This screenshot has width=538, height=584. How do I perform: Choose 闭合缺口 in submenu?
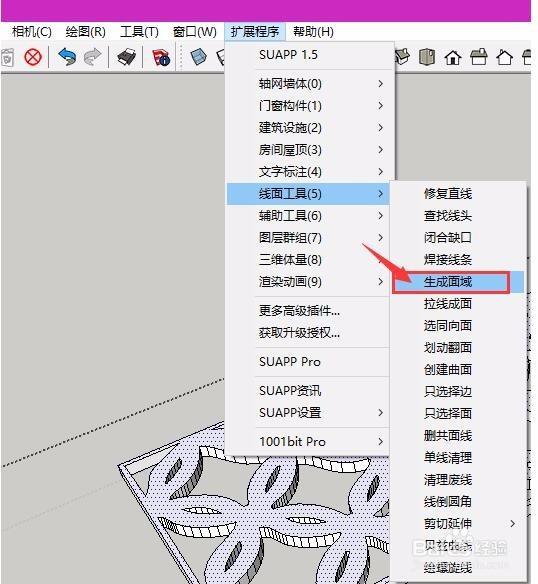click(458, 238)
